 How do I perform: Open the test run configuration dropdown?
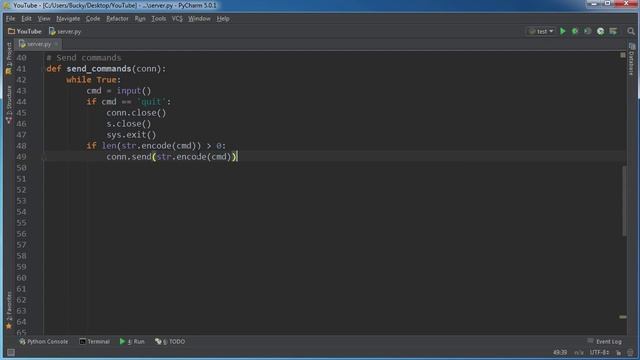pyautogui.click(x=541, y=31)
